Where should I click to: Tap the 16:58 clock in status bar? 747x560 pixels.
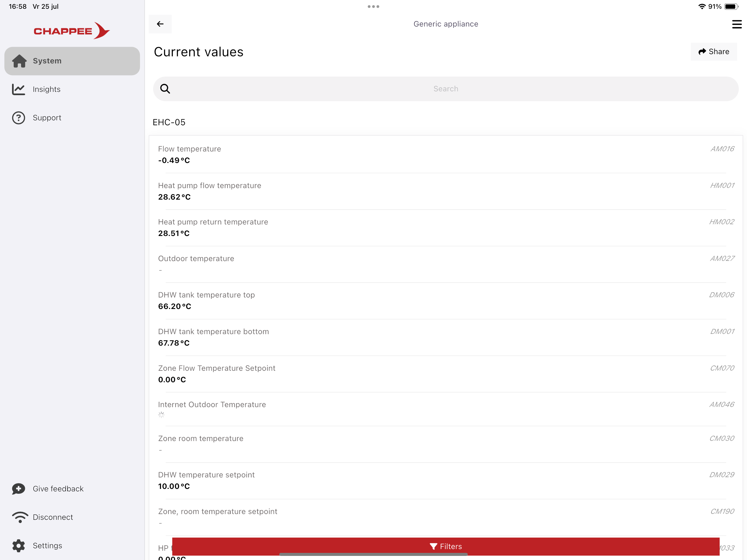pyautogui.click(x=17, y=6)
